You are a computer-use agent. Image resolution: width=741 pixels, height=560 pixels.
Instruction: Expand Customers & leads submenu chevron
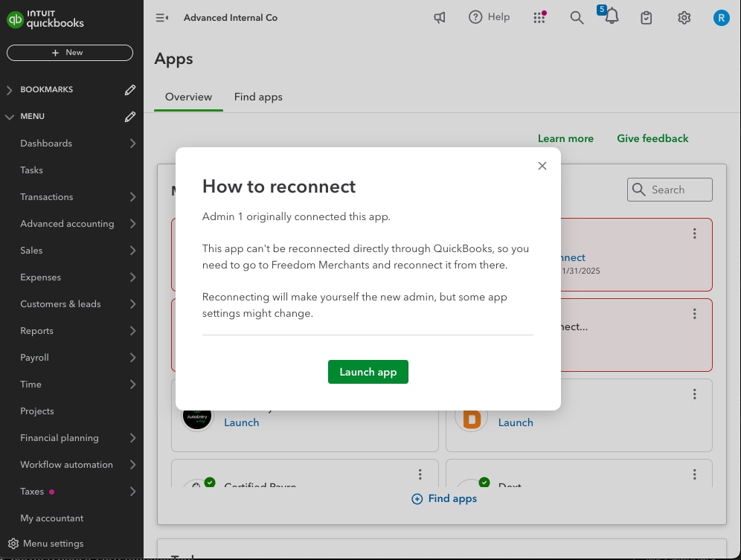coord(132,304)
